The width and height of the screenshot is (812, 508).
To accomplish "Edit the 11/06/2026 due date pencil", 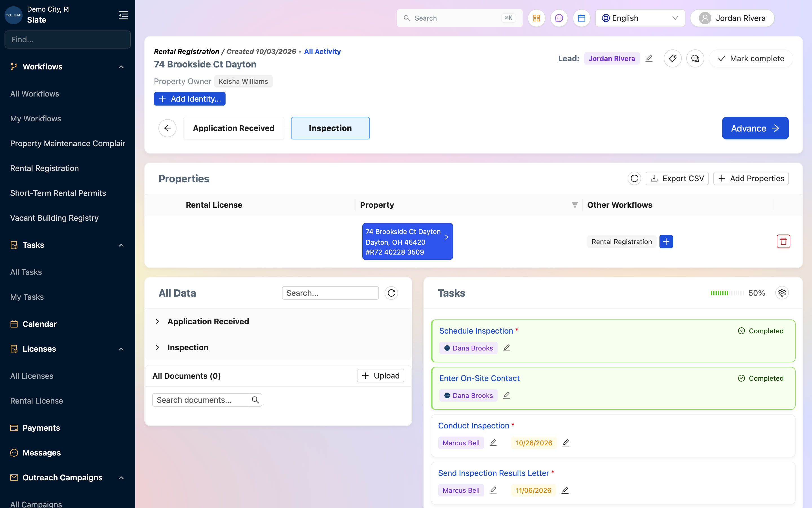I will tap(565, 490).
